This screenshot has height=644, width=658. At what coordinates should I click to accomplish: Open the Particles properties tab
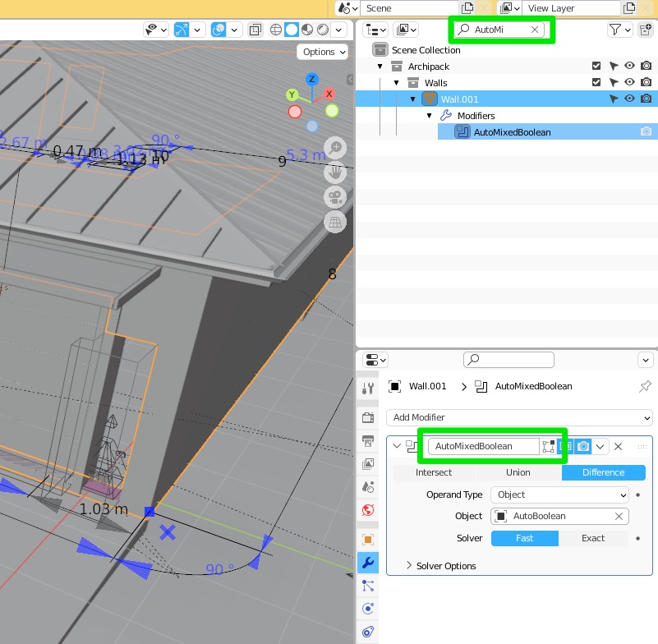coord(368,585)
